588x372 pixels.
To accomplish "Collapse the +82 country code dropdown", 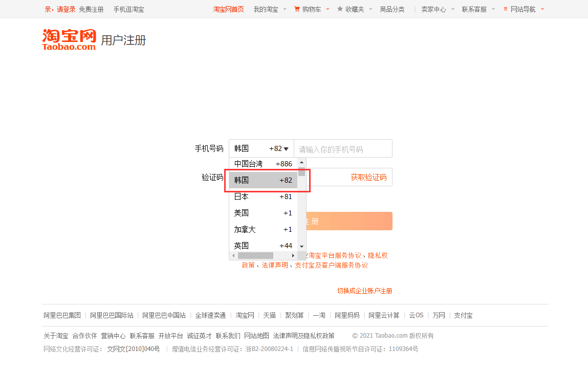I will 286,149.
